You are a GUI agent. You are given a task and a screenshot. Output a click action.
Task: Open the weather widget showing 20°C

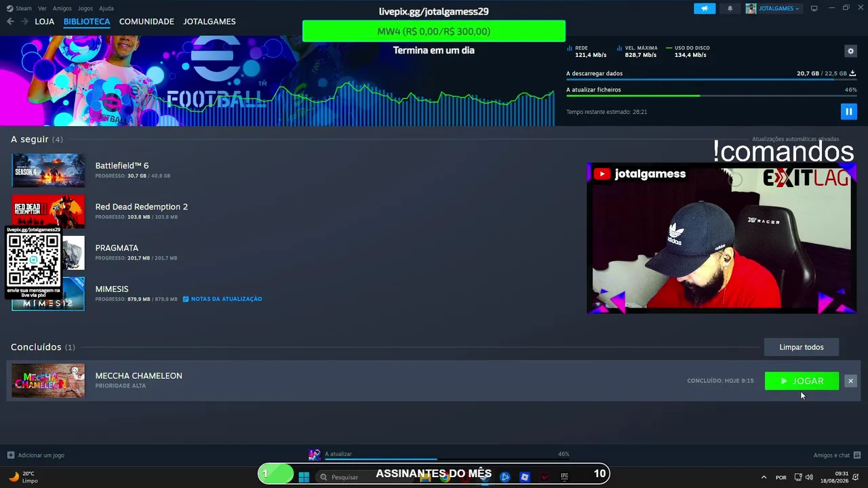point(24,477)
